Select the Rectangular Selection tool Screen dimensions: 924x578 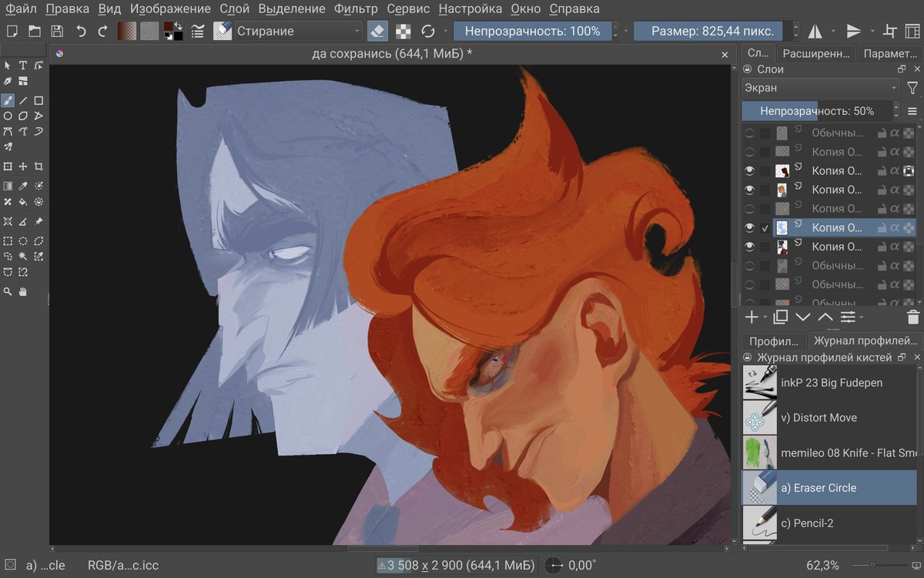pyautogui.click(x=8, y=240)
